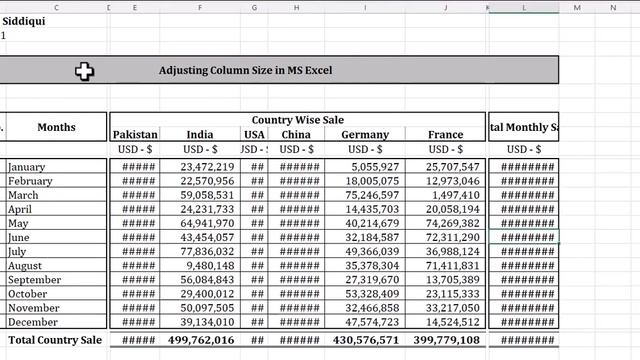Select the 'Germany' column heading cell
Image resolution: width=640 pixels, height=360 pixels.
[365, 134]
